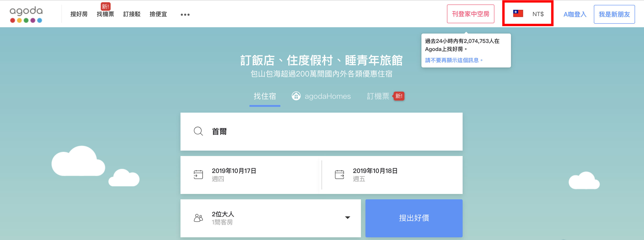
Task: Open the 搜好房 menu item
Action: pyautogui.click(x=79, y=14)
